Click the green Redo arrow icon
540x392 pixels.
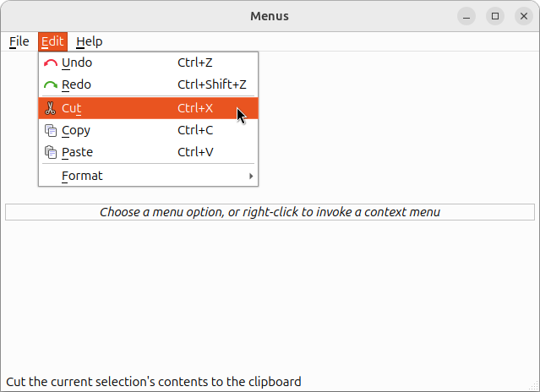(51, 84)
